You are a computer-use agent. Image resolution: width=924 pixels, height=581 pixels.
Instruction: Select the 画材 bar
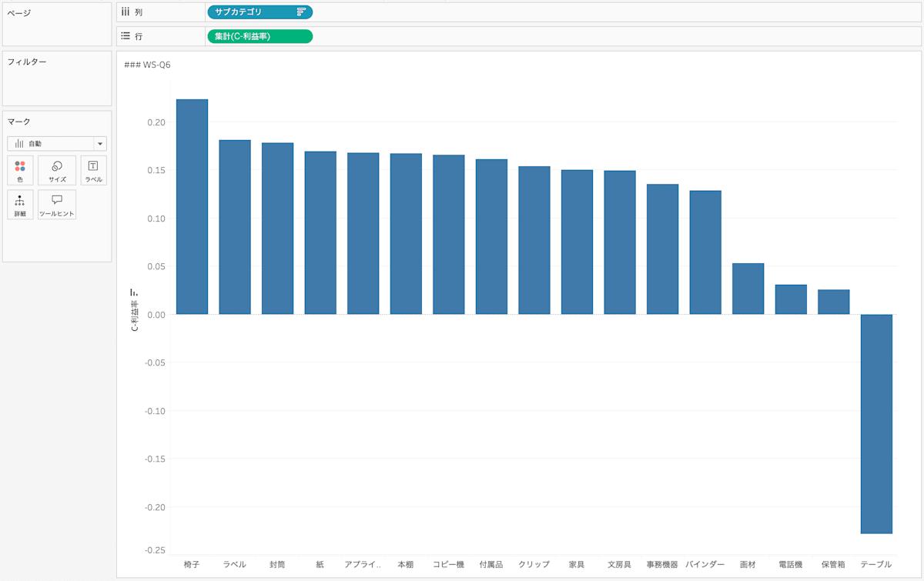pos(748,289)
